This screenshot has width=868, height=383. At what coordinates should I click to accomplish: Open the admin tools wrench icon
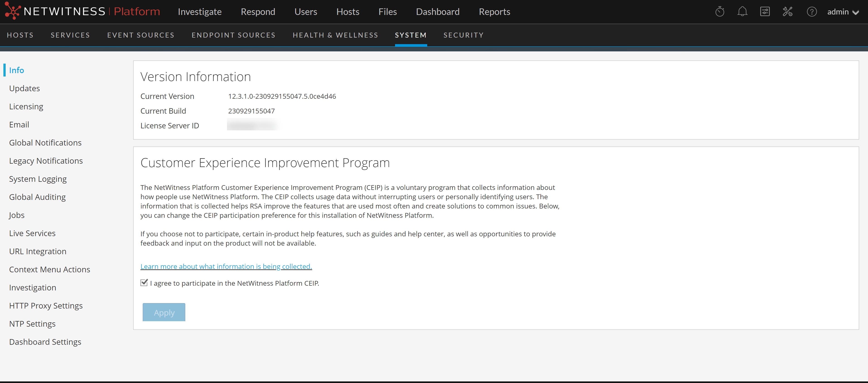point(787,12)
